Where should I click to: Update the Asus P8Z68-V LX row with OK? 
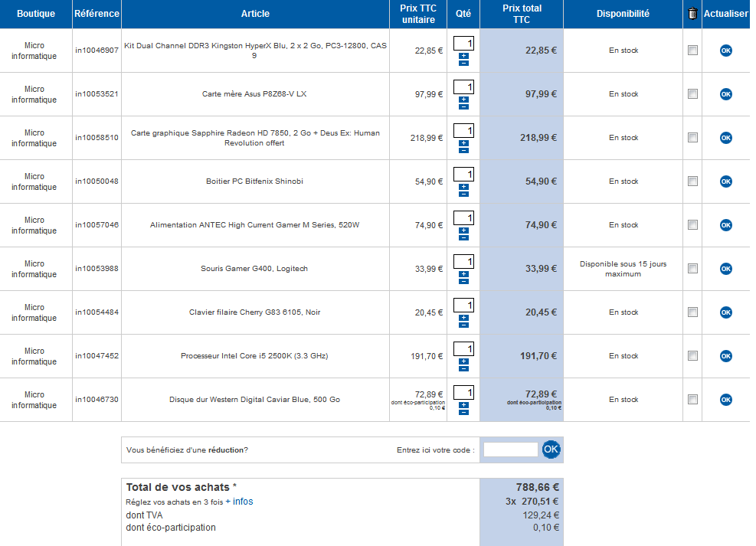pyautogui.click(x=725, y=94)
